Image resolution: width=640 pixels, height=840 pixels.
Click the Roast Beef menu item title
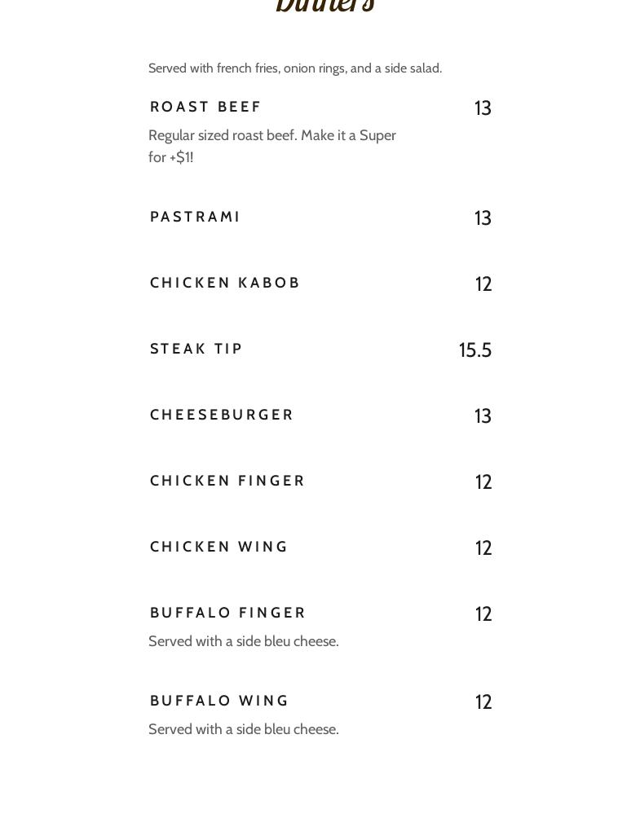click(205, 108)
